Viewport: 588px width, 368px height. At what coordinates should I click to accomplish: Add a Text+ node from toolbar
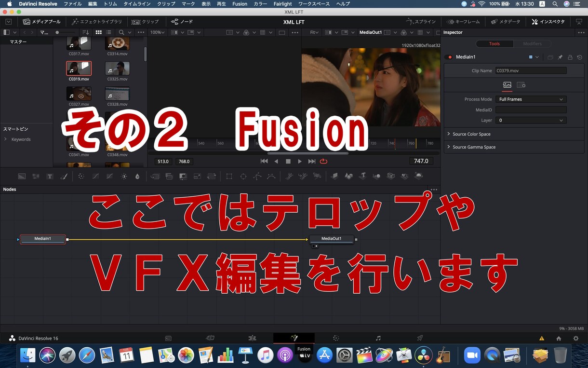(50, 177)
